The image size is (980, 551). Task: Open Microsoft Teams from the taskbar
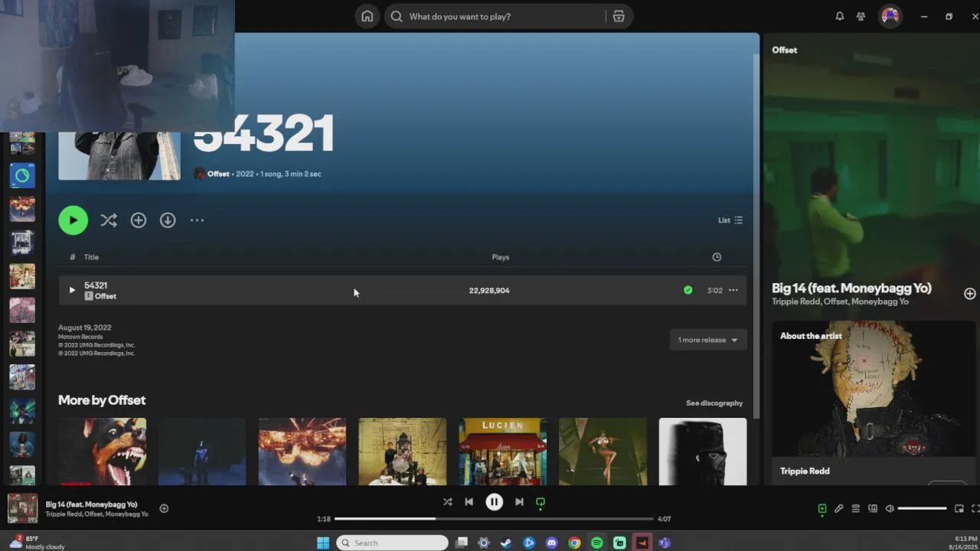click(665, 543)
